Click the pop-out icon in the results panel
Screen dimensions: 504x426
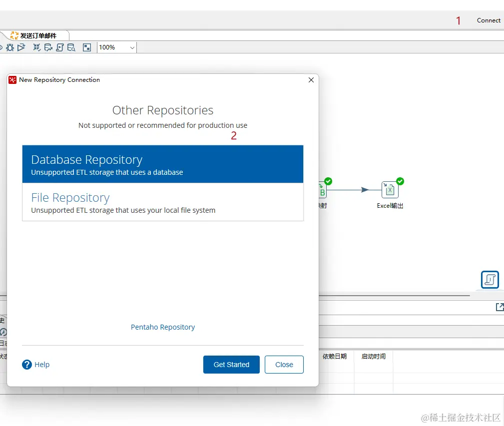[x=500, y=307]
